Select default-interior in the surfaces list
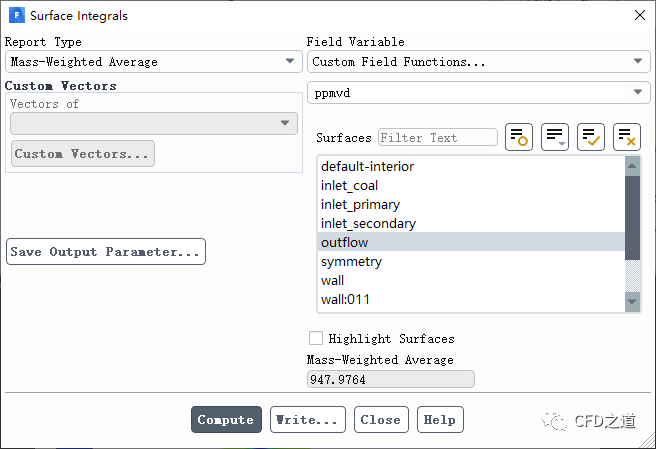Image resolution: width=656 pixels, height=449 pixels. 367,166
